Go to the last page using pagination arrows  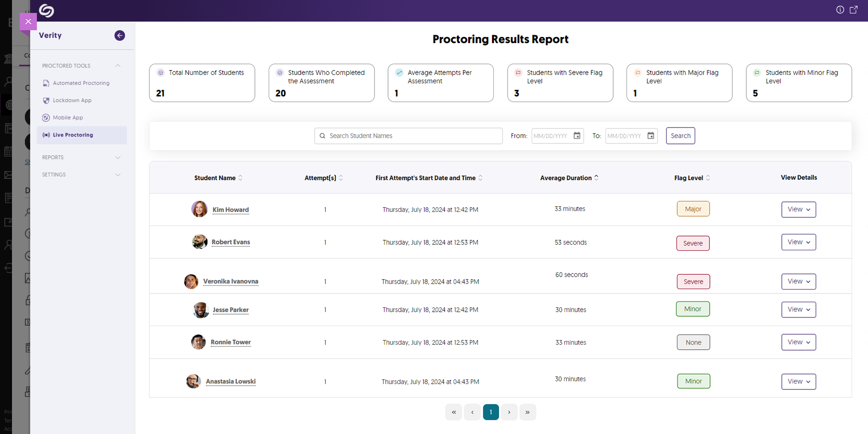(528, 412)
